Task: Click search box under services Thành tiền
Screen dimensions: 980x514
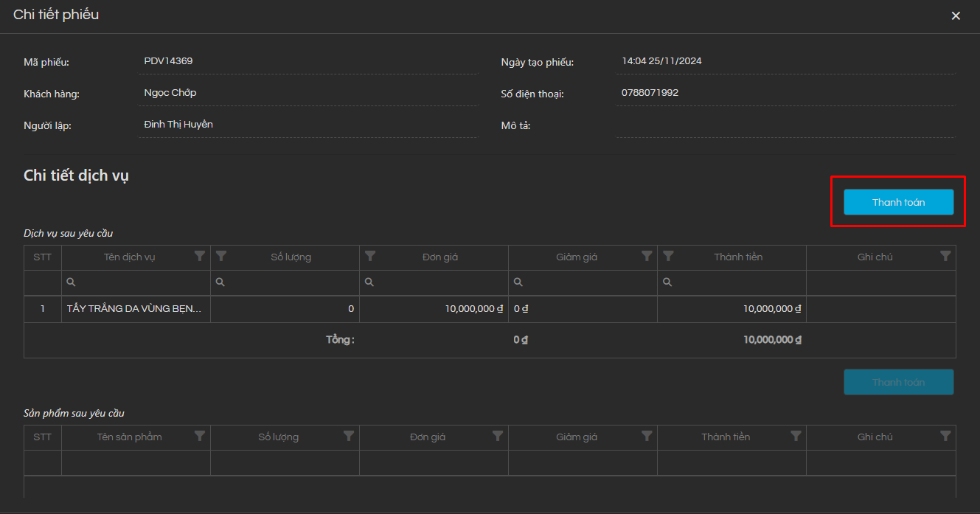Action: click(x=737, y=282)
